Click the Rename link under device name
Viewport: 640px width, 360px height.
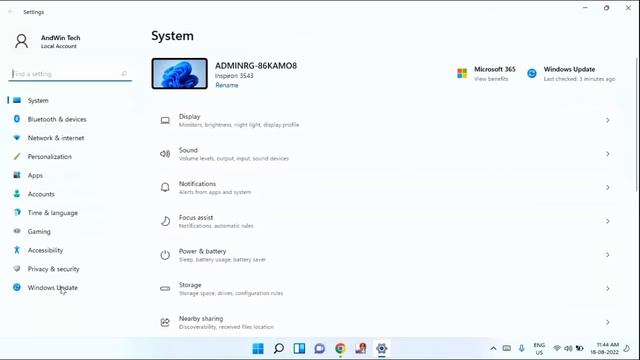pos(227,85)
